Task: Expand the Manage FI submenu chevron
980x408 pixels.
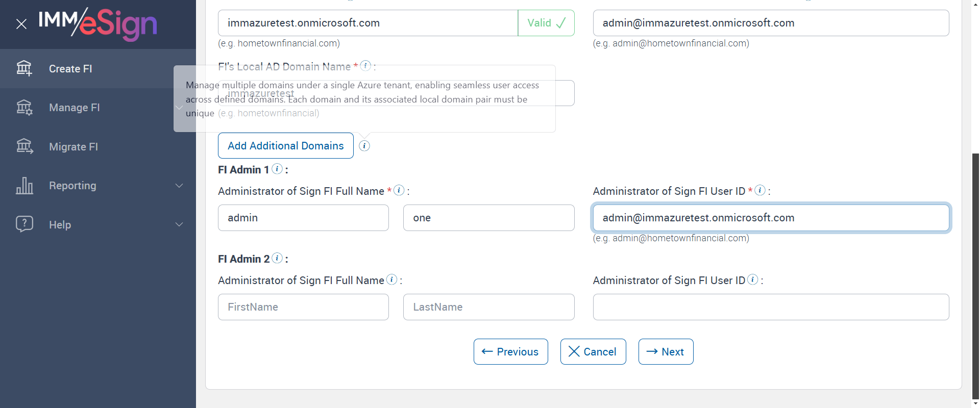Action: [179, 108]
